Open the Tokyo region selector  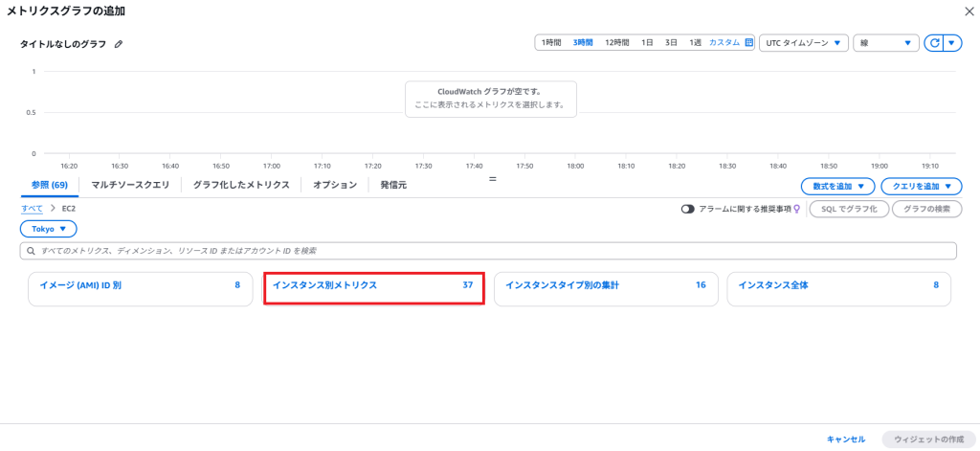pyautogui.click(x=48, y=229)
